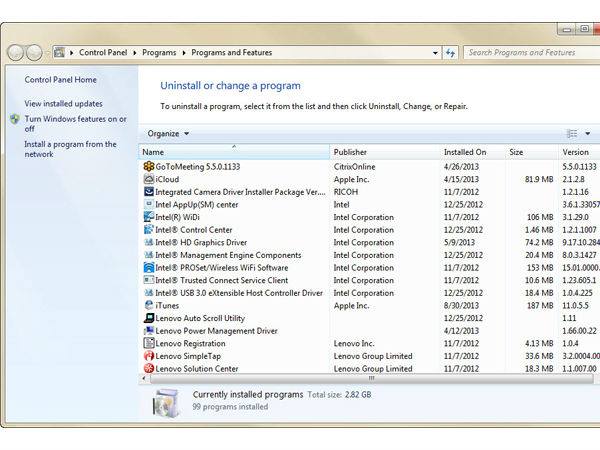The width and height of the screenshot is (600, 450).
Task: Open the address bar history dropdown
Action: [435, 52]
